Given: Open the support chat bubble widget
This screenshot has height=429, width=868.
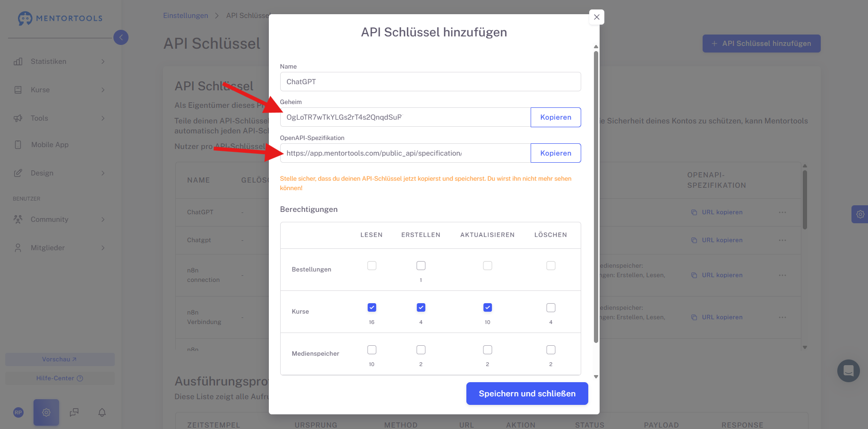Looking at the screenshot, I should 848,371.
